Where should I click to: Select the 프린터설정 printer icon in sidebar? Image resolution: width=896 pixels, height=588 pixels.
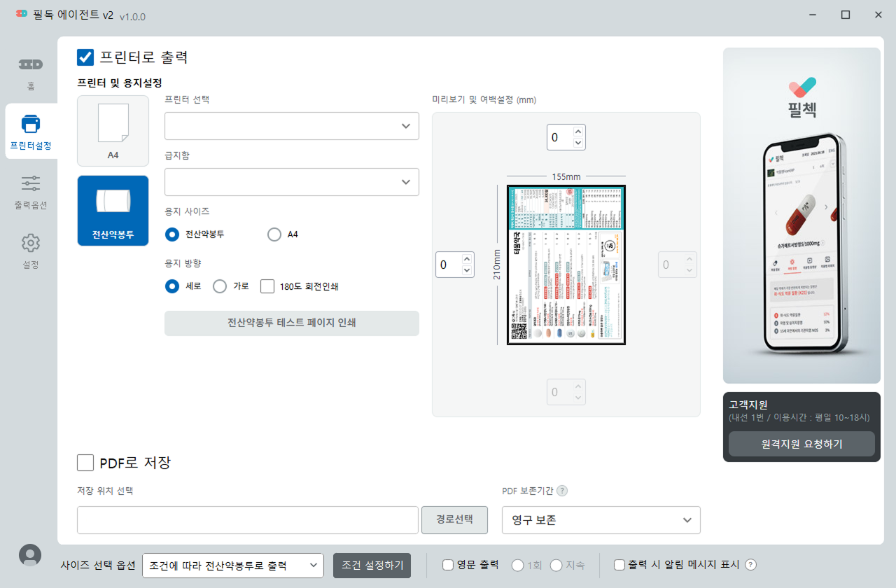(x=31, y=125)
